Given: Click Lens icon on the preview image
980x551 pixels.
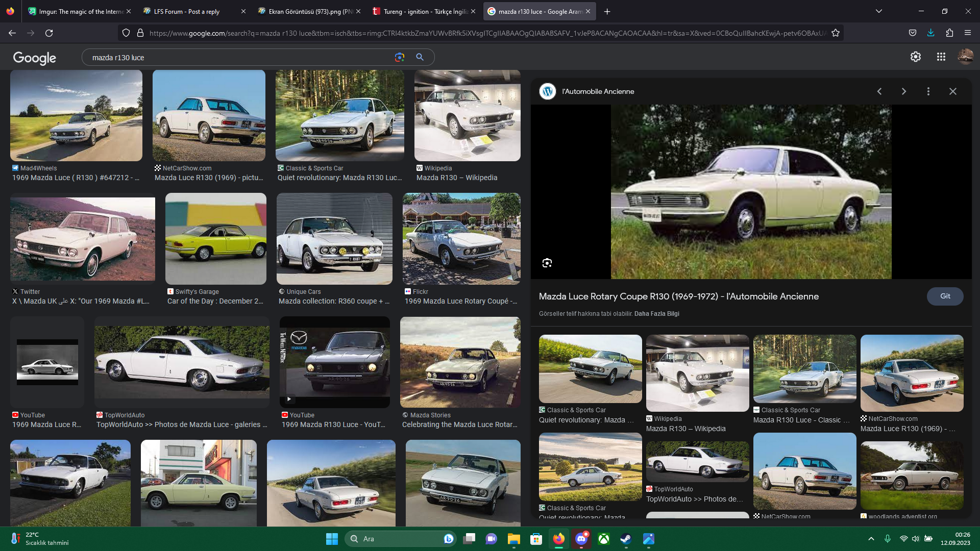Looking at the screenshot, I should click(547, 263).
